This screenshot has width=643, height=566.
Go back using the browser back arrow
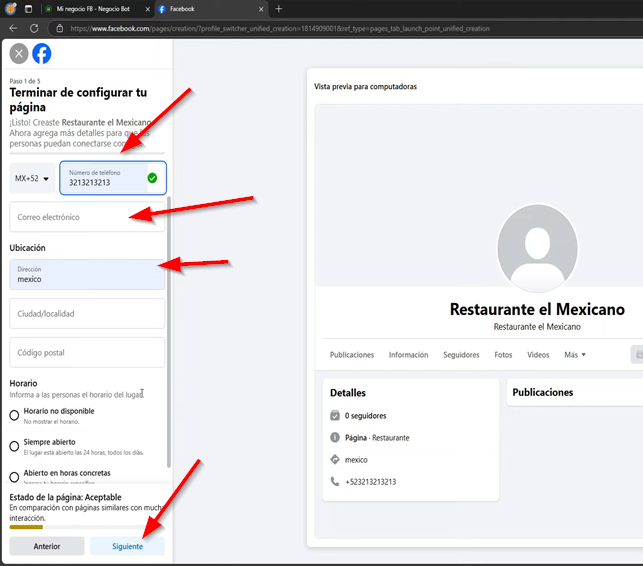tap(13, 28)
